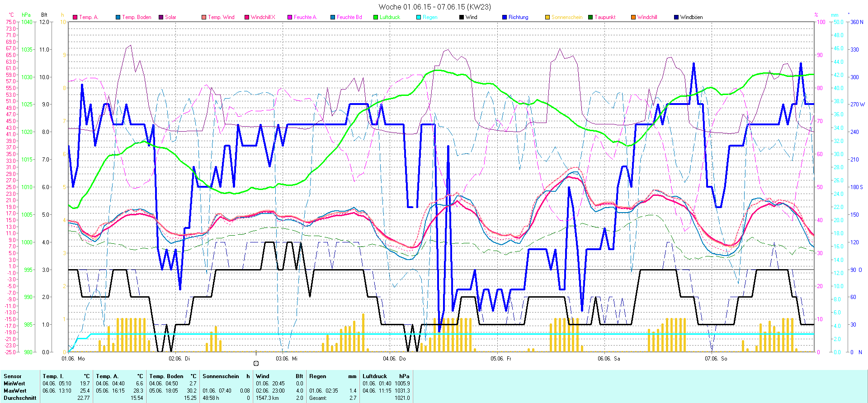Select the purple Solar legend marker
The width and height of the screenshot is (868, 403).
point(161,17)
